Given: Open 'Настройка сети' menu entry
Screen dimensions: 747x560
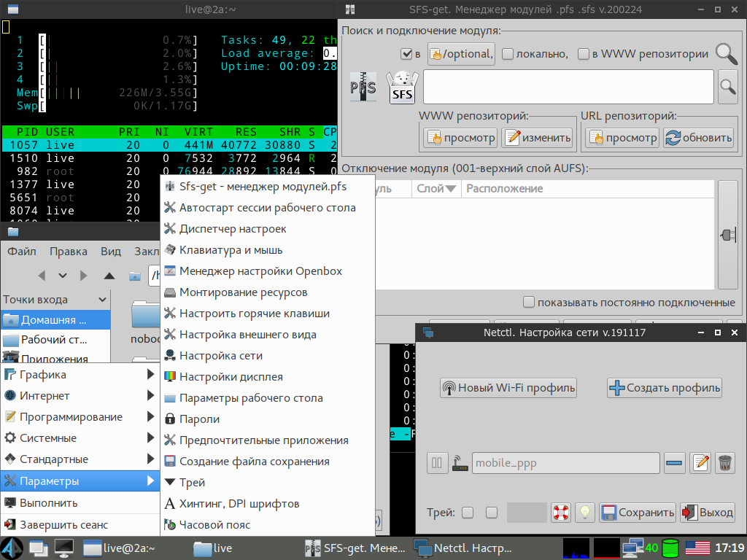Looking at the screenshot, I should tap(220, 356).
